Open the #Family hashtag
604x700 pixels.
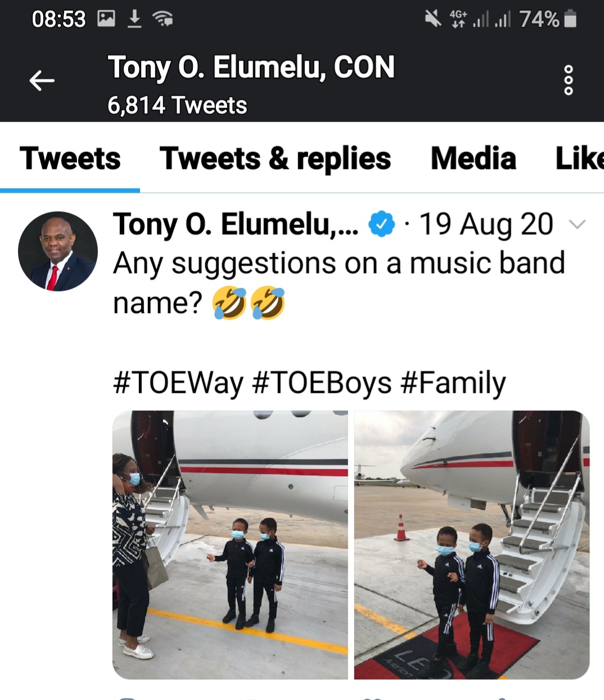pos(453,383)
